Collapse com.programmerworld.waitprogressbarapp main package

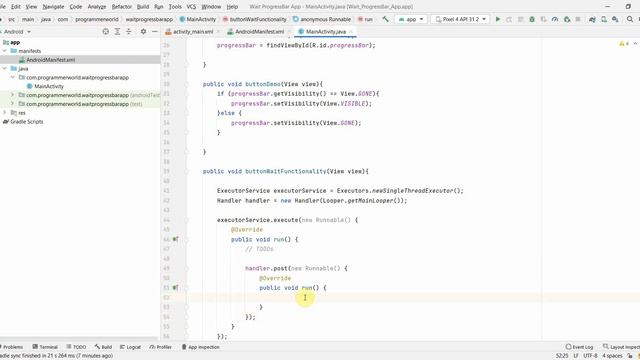12,78
